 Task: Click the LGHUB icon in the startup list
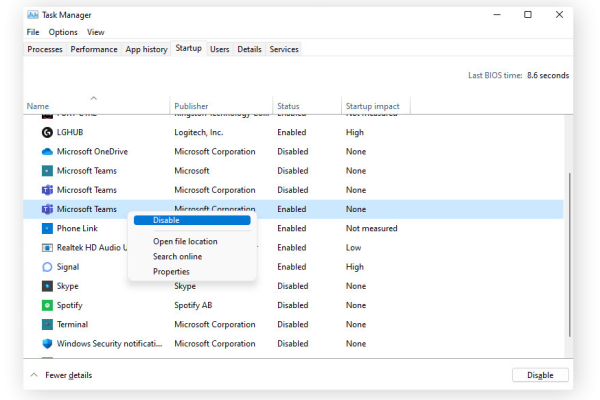click(47, 132)
